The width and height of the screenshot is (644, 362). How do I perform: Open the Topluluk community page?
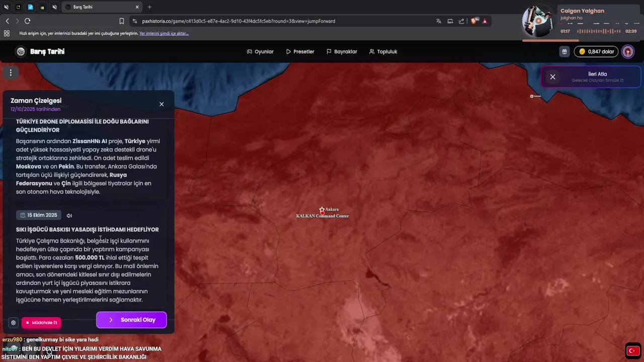pyautogui.click(x=383, y=51)
